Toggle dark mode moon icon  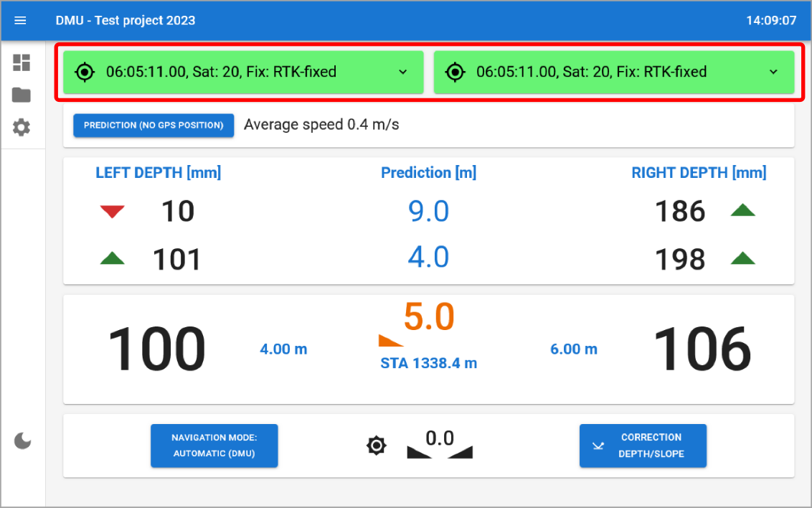click(x=23, y=441)
